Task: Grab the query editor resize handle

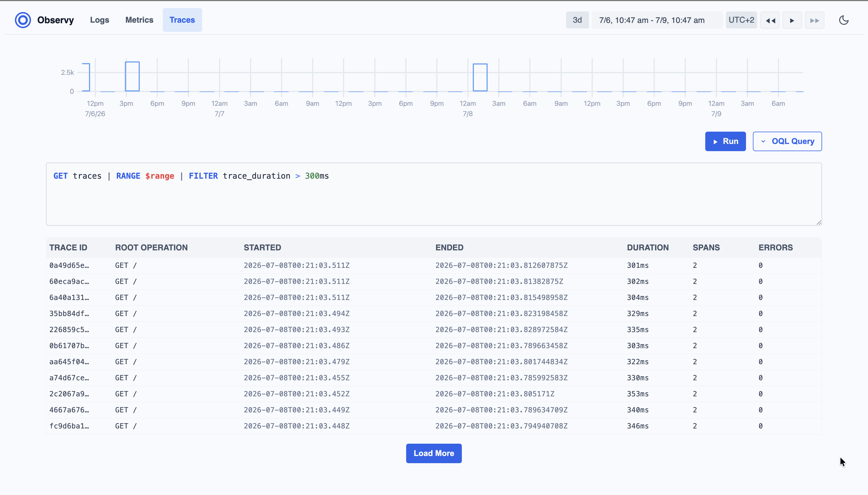Action: [x=818, y=222]
